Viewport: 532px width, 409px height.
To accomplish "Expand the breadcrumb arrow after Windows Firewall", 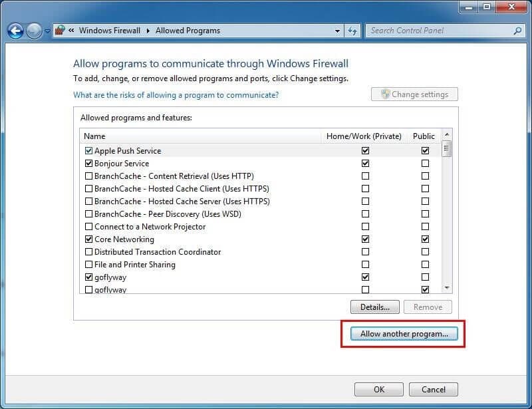I will [148, 31].
